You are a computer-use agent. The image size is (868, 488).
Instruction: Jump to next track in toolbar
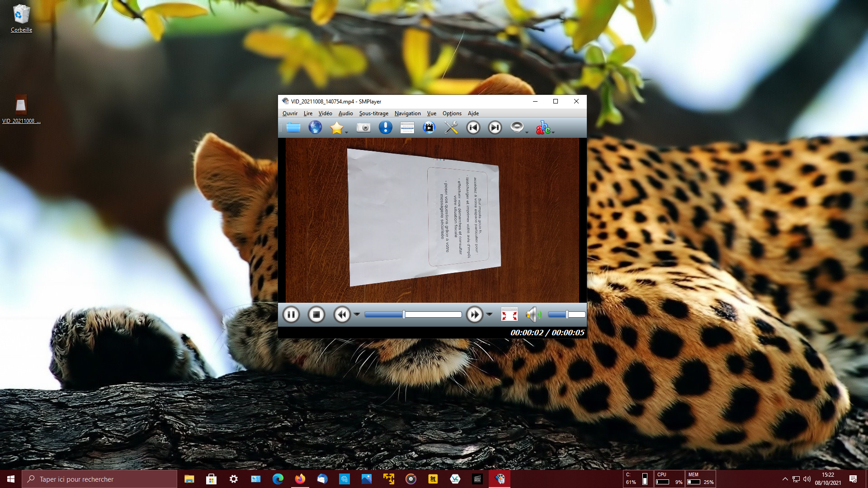[x=495, y=128]
